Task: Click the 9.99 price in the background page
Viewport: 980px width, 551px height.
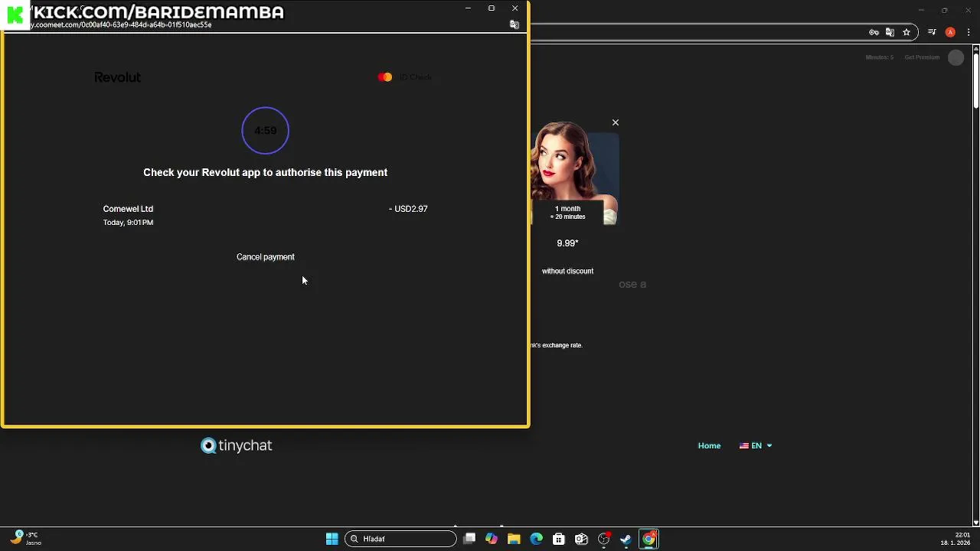Action: point(567,243)
